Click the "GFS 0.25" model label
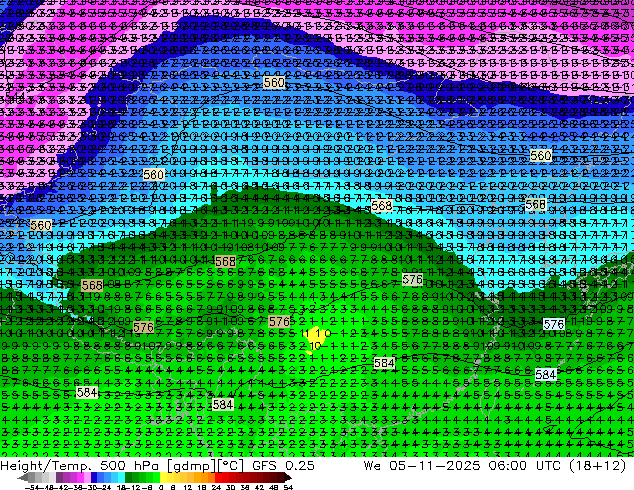634x490 pixels. 283,465
